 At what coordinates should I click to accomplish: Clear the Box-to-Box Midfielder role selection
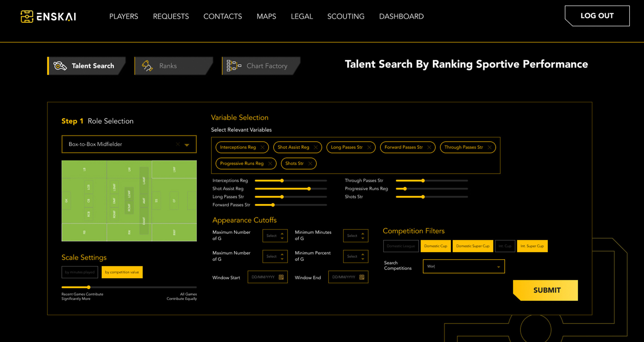pos(178,144)
